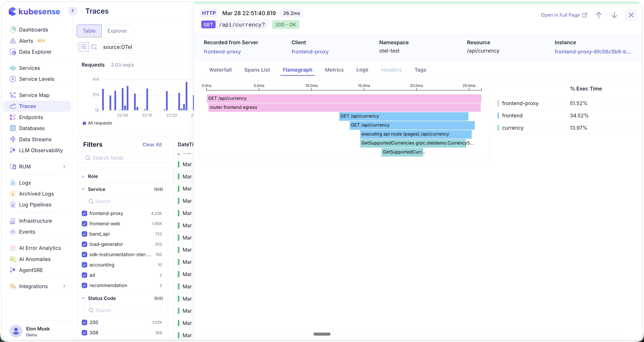Click Clear All in Filters
644x342 pixels.
(152, 145)
